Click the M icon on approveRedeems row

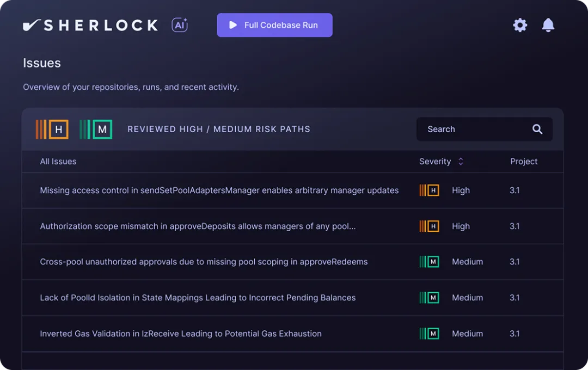pyautogui.click(x=430, y=262)
